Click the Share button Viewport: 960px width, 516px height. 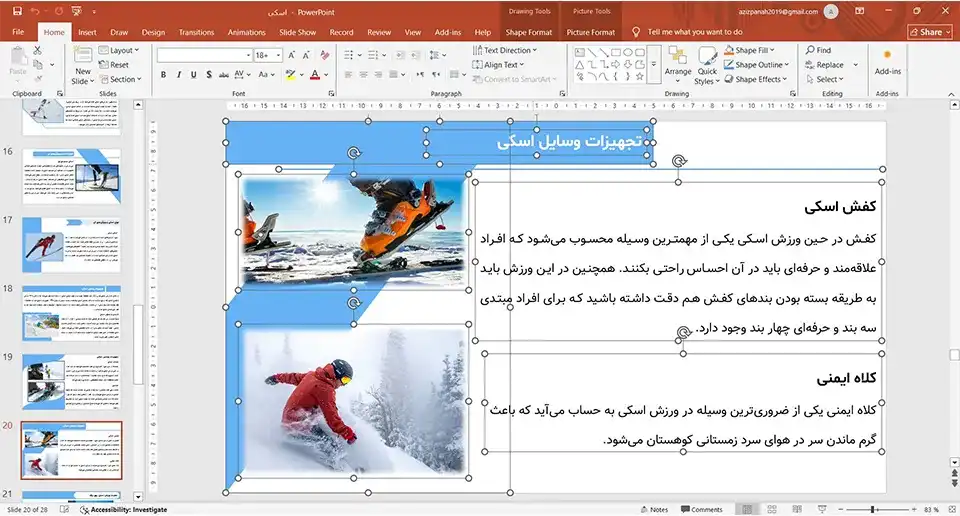pos(930,32)
